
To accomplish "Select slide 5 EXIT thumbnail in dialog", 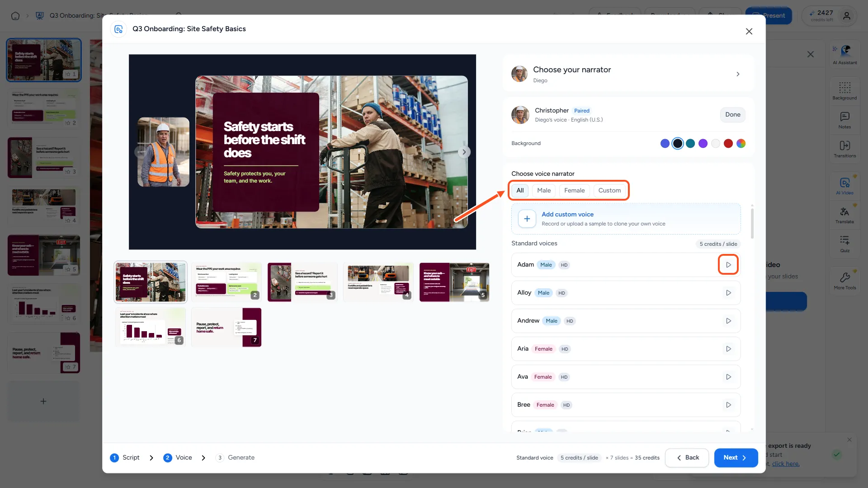I will click(454, 282).
